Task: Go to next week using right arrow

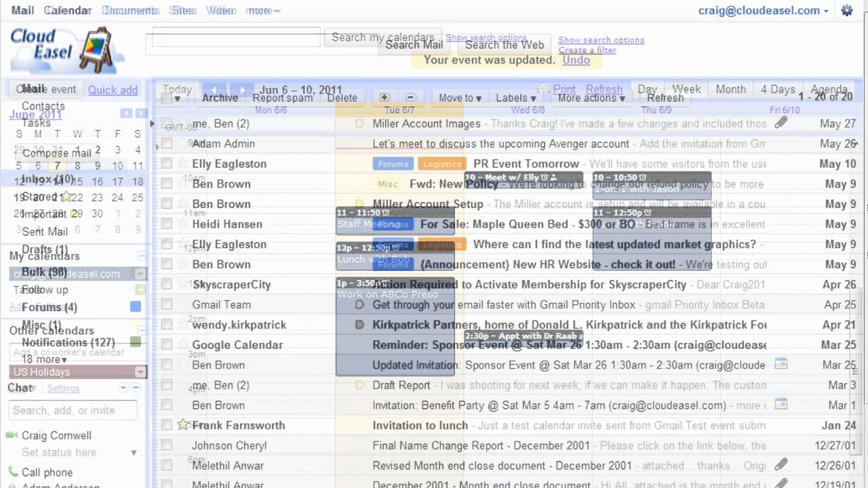Action: click(241, 89)
